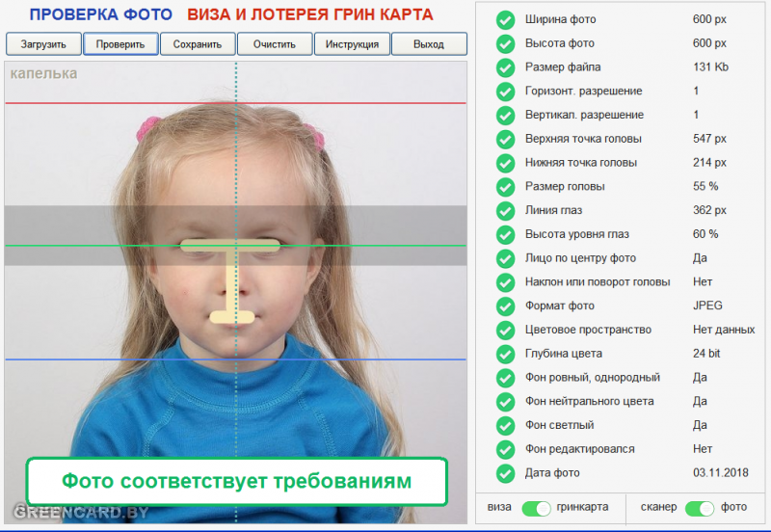Run the check with Проверить button
Image resolution: width=771 pixels, height=532 pixels.
[120, 44]
